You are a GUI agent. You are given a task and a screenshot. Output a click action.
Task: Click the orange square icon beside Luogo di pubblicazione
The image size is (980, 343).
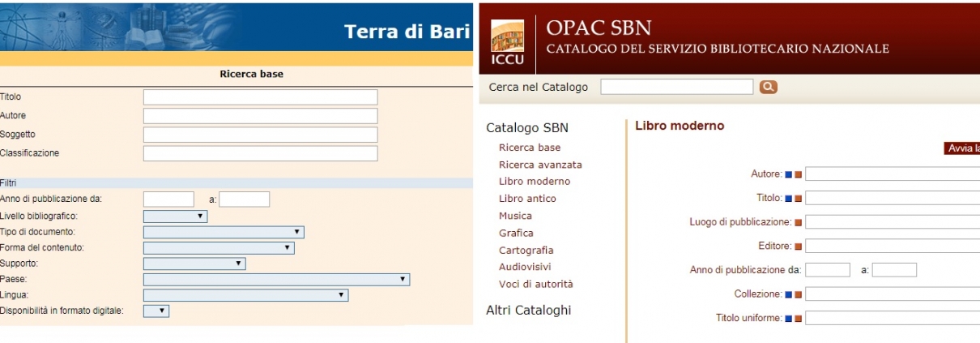(x=798, y=222)
